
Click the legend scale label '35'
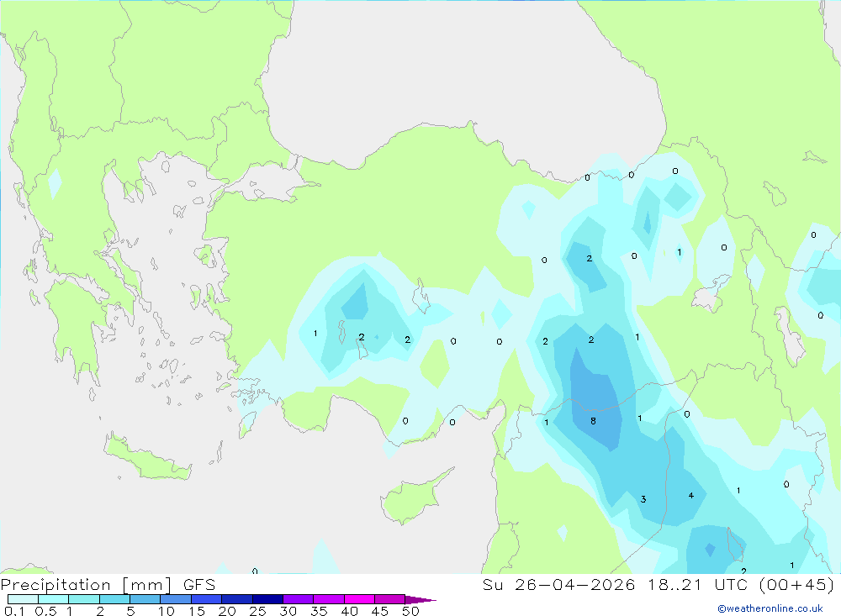pos(319,611)
